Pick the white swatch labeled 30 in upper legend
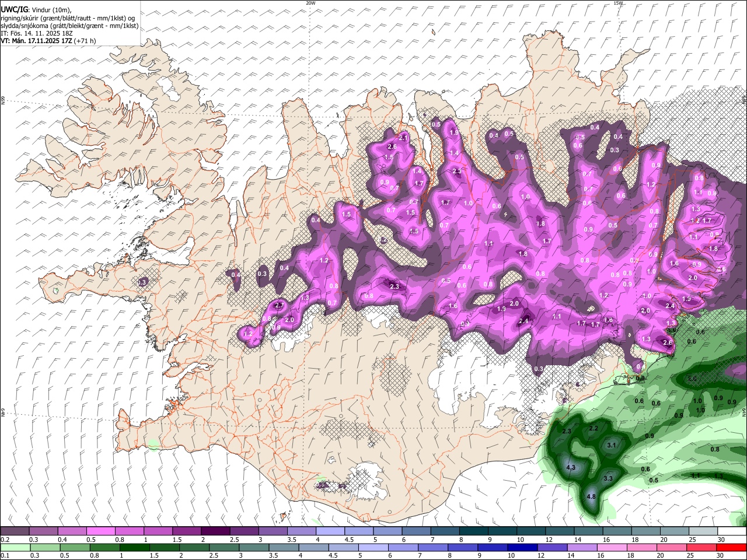 [x=732, y=531]
